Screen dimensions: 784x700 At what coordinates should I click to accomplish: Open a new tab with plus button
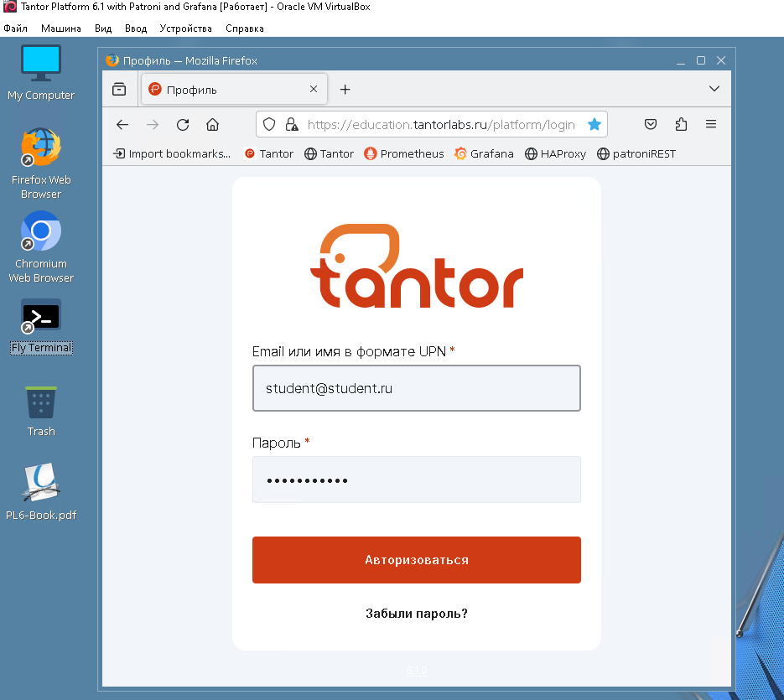345,90
